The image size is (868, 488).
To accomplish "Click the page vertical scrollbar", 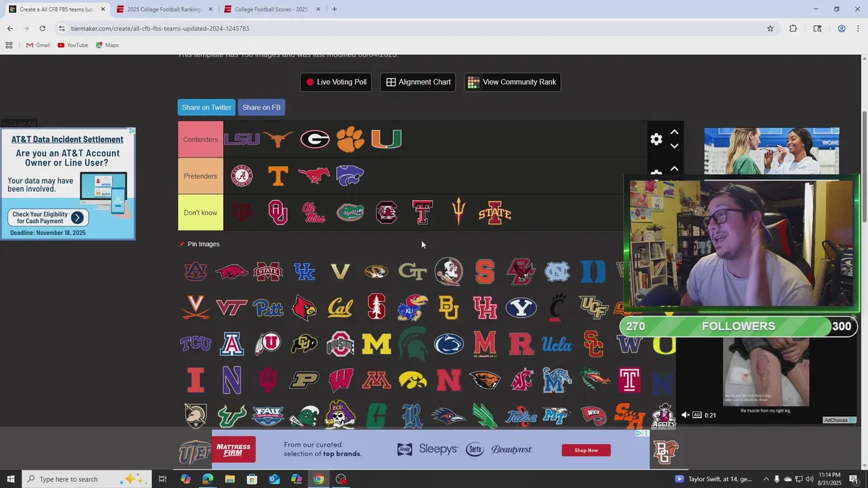I will pyautogui.click(x=864, y=166).
